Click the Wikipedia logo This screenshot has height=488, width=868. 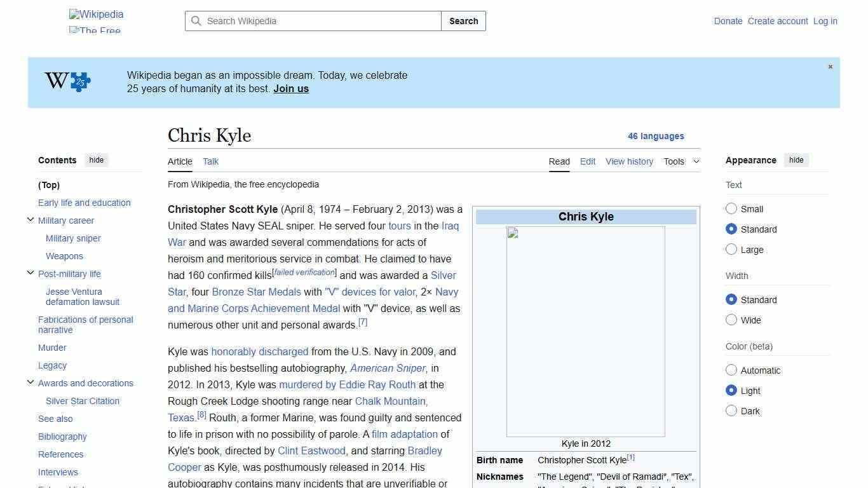point(96,14)
